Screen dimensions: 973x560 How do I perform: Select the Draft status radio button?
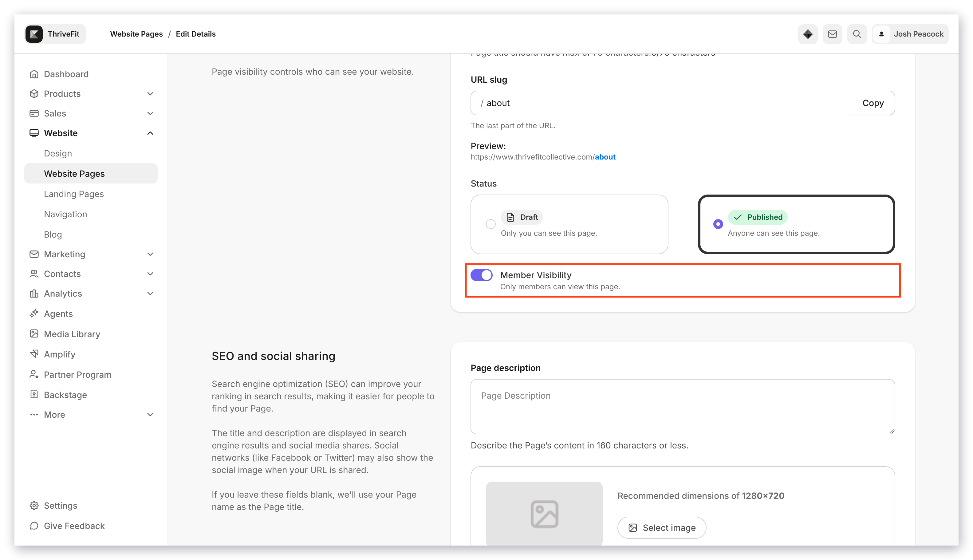[x=490, y=224]
